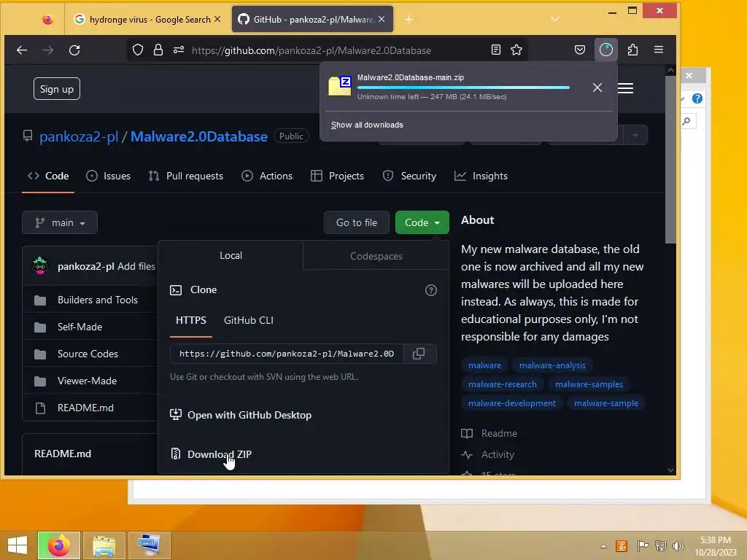Expand the main branch dropdown
Screen dimensions: 747x560
click(60, 222)
